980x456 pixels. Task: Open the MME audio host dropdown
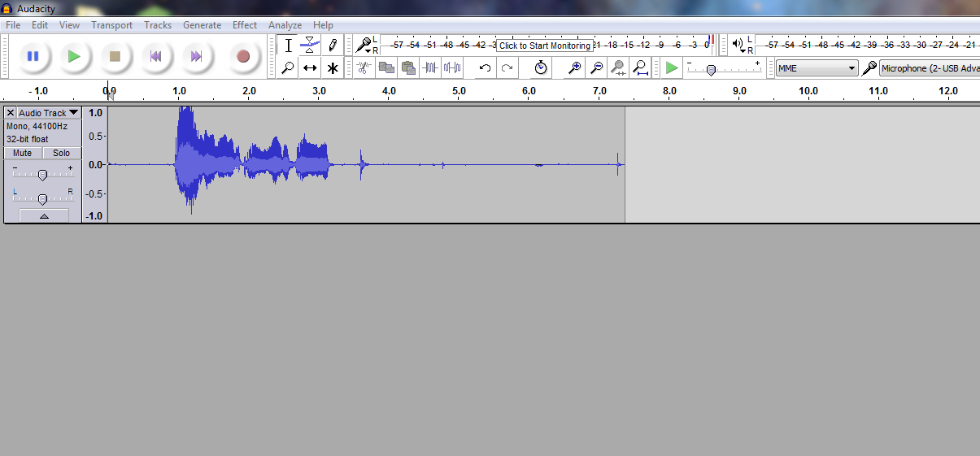point(817,68)
